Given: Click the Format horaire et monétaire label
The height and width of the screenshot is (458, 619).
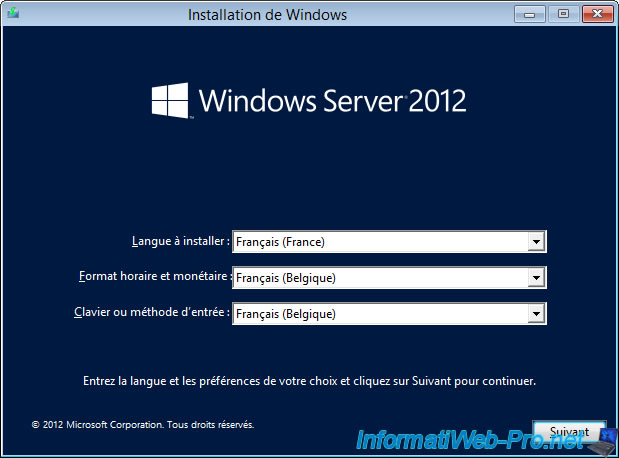Looking at the screenshot, I should (154, 276).
